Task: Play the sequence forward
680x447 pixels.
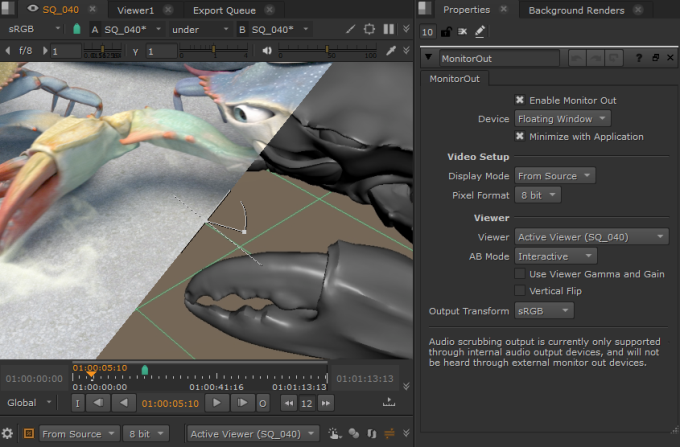Action: 215,403
